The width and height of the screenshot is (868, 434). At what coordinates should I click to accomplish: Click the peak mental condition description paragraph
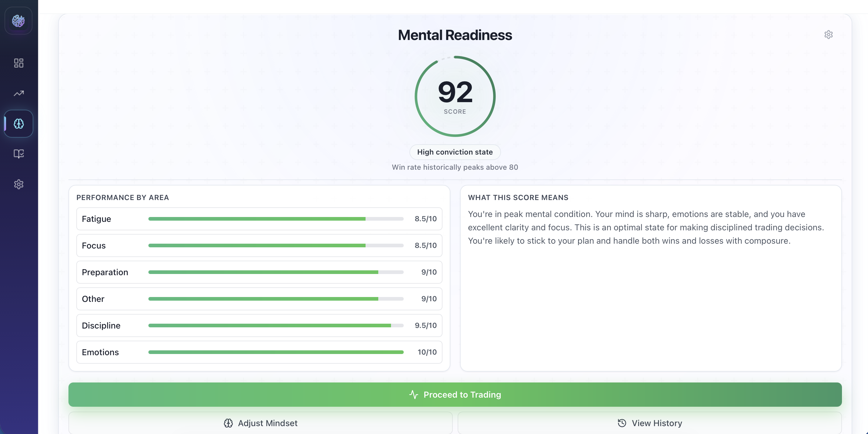coord(646,227)
